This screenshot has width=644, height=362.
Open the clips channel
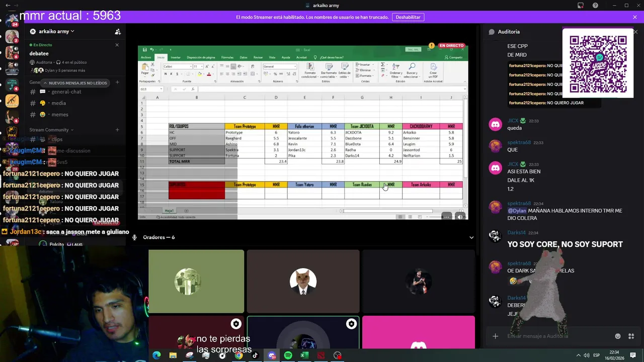[57, 139]
